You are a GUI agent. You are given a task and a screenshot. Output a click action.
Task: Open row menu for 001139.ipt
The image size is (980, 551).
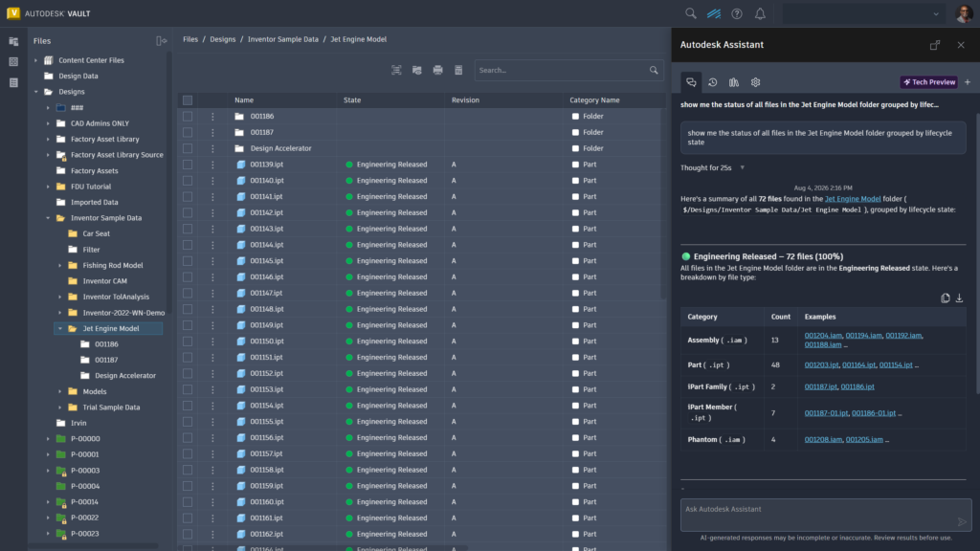coord(212,165)
